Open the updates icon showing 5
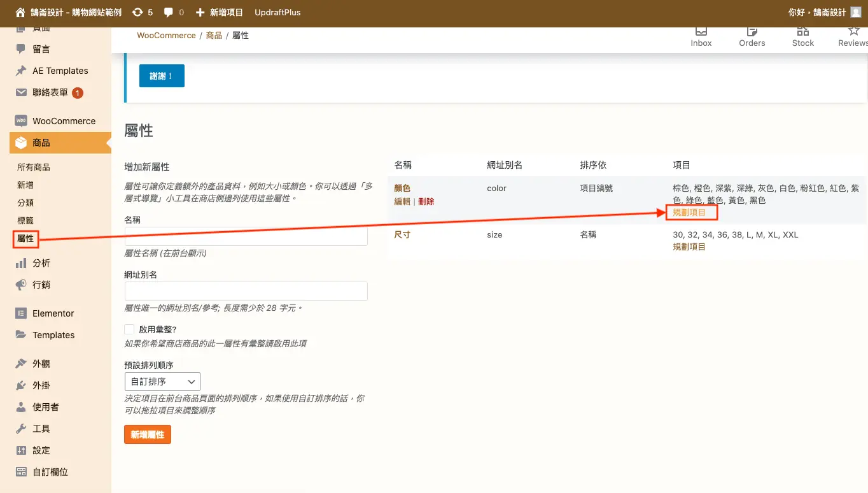This screenshot has width=868, height=493. tap(137, 12)
